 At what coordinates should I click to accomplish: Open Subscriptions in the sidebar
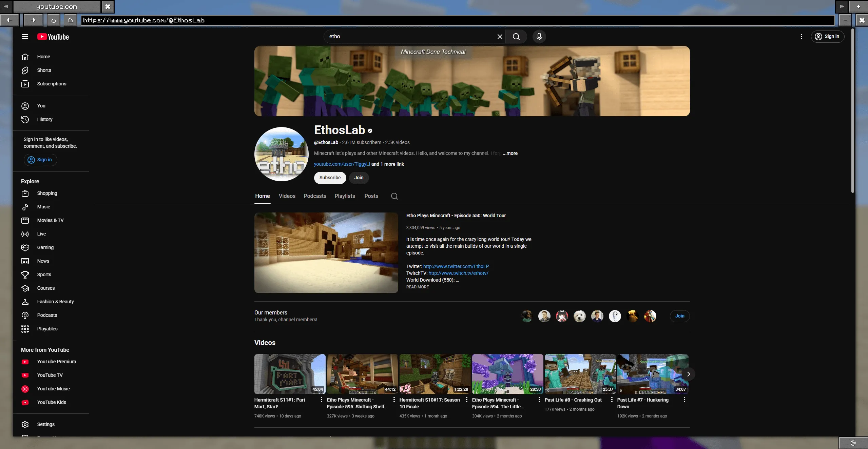(x=51, y=84)
